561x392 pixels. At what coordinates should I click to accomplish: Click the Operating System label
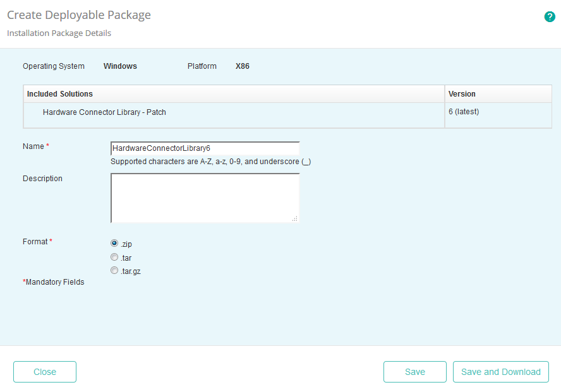pyautogui.click(x=54, y=66)
